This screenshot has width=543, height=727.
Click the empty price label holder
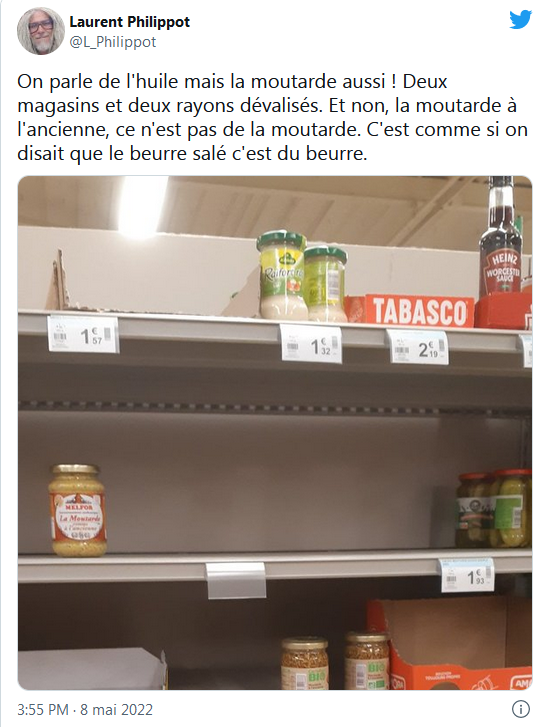click(236, 580)
